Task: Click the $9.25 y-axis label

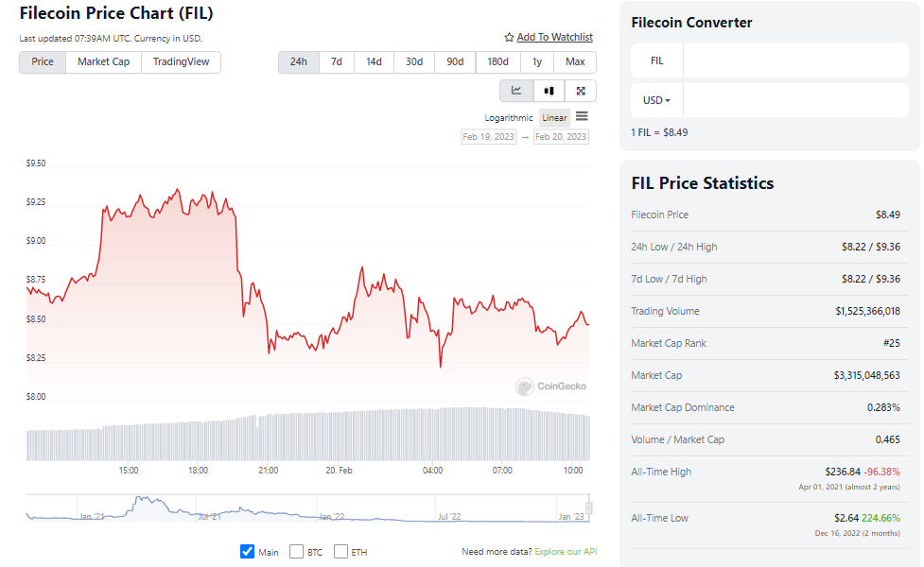Action: click(36, 202)
